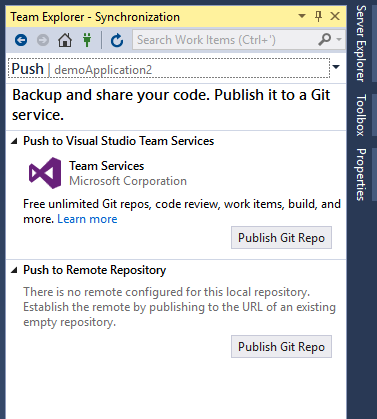This screenshot has width=377, height=419.
Task: Open the Push section dropdown arrow
Action: (336, 67)
